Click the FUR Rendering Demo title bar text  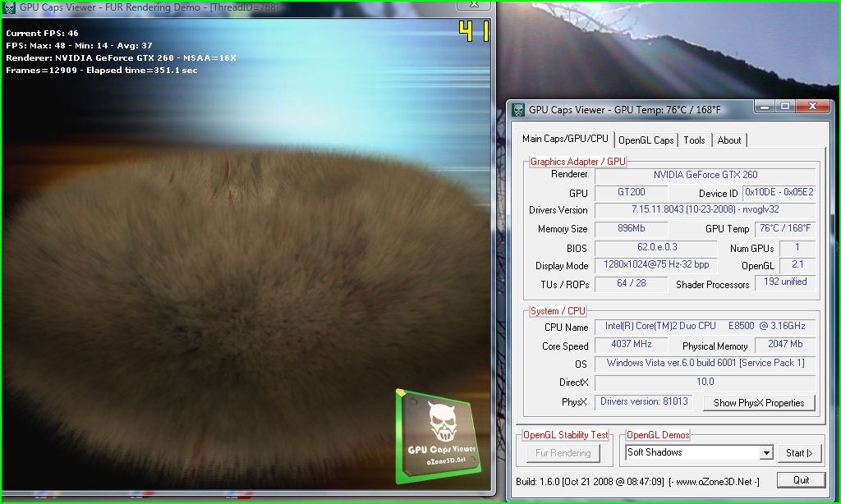click(149, 7)
